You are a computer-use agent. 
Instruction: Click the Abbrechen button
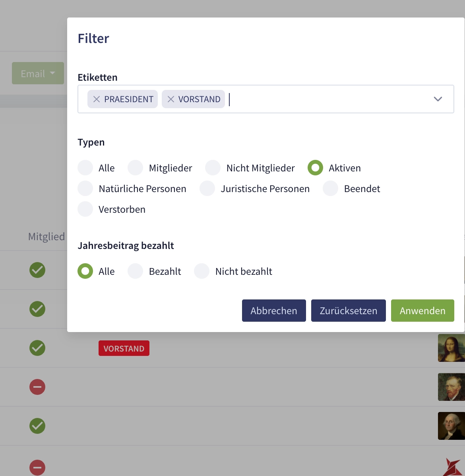click(x=274, y=311)
